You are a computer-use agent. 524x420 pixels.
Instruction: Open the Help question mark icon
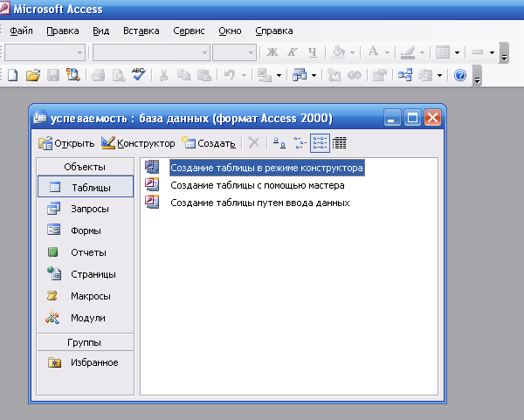(x=460, y=75)
